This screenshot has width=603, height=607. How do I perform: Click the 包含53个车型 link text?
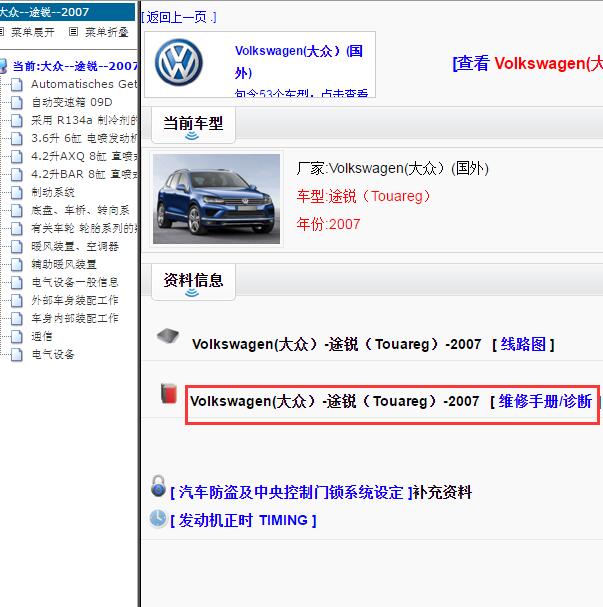(x=301, y=93)
